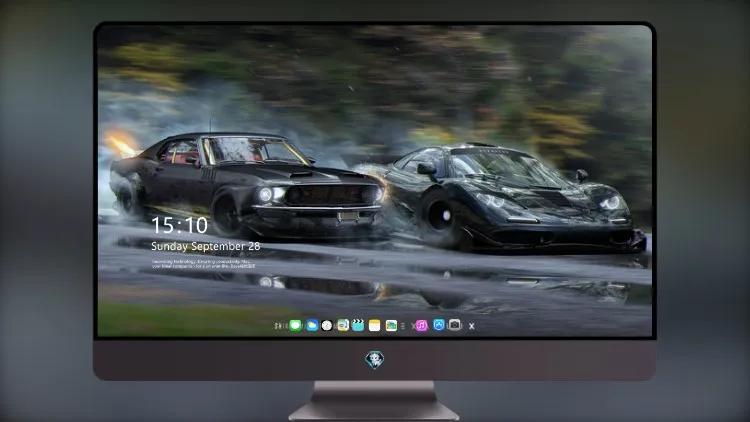Viewport: 750px width, 422px height.
Task: Open the blue App Store icon
Action: (439, 325)
